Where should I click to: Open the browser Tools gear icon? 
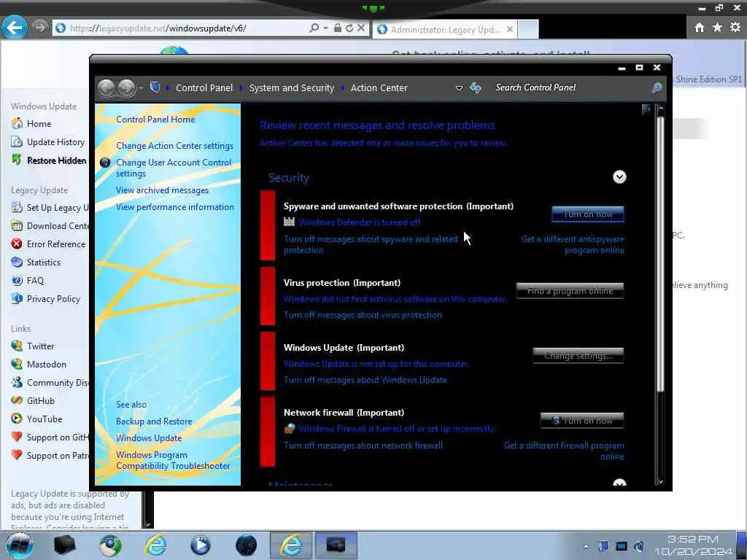[x=735, y=28]
